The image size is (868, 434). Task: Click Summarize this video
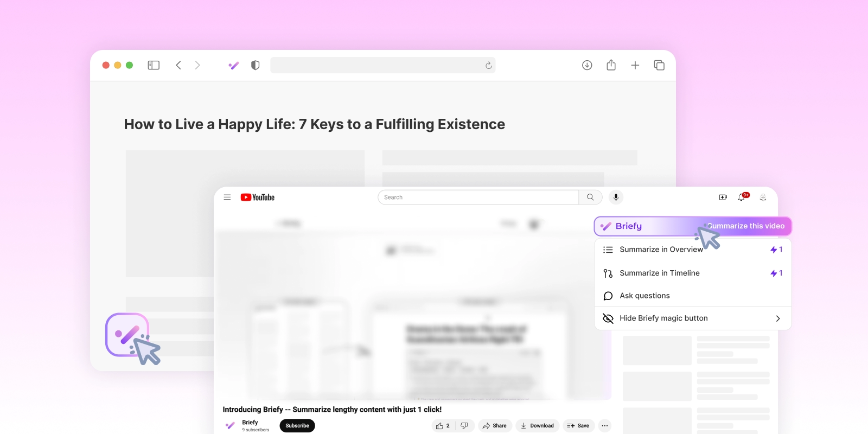[x=746, y=226]
